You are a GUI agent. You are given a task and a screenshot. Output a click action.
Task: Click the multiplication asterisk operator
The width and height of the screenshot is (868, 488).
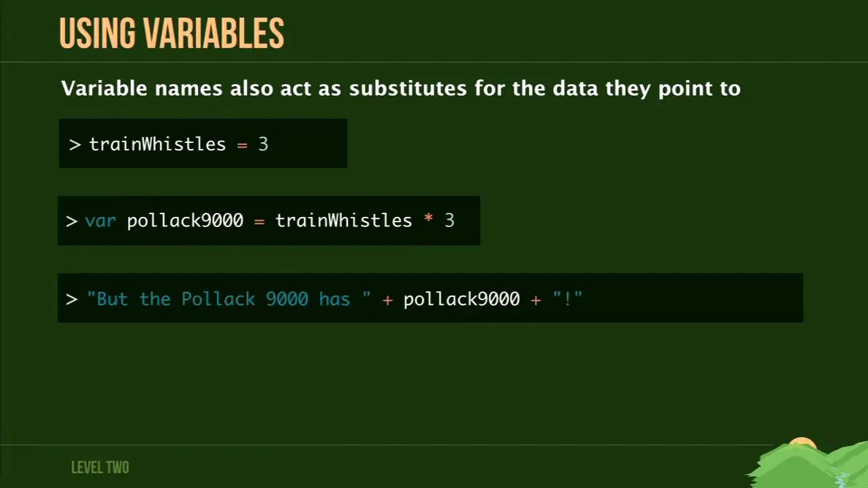click(429, 220)
